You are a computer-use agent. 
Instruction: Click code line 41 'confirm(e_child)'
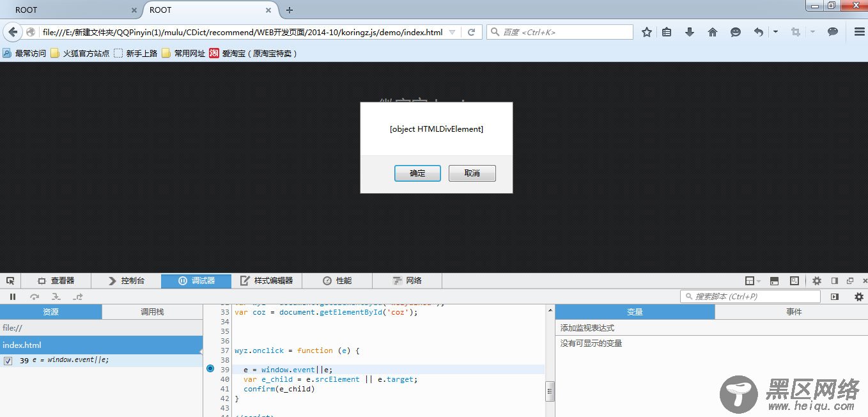click(x=279, y=389)
